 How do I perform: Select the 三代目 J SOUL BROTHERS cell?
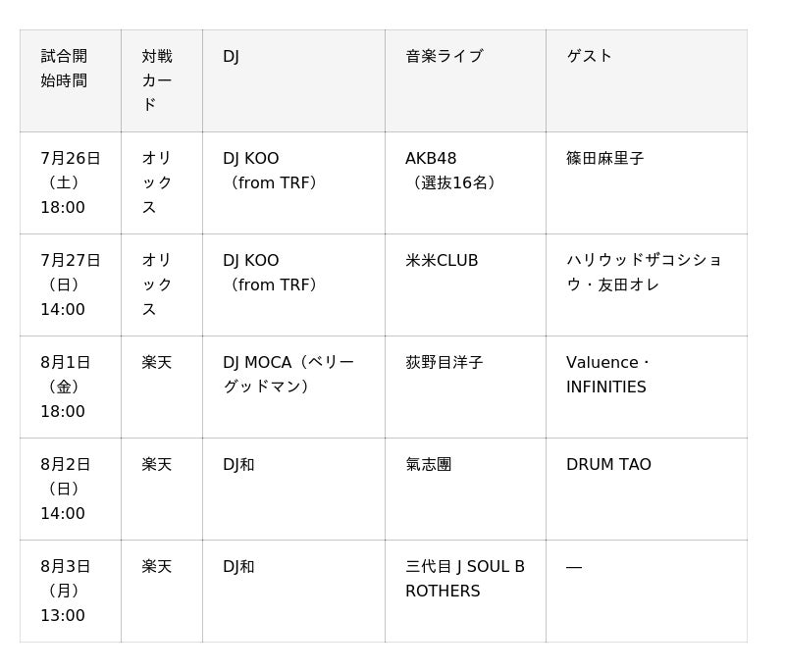point(464,579)
